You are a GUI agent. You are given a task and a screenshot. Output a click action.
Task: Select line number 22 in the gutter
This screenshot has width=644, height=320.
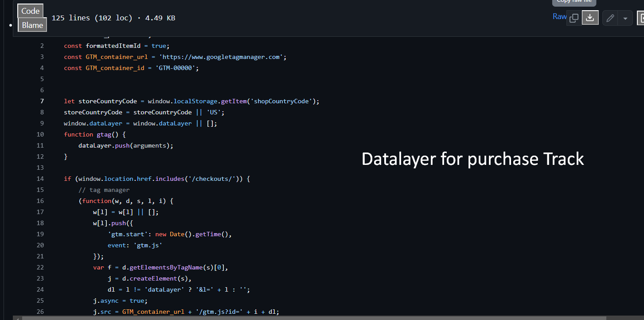click(40, 267)
